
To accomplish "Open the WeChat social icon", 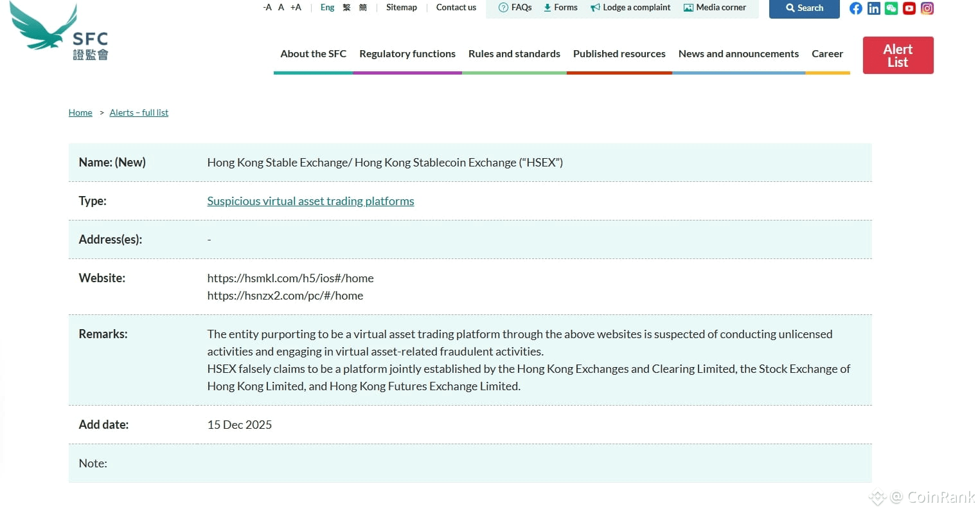I will click(891, 8).
